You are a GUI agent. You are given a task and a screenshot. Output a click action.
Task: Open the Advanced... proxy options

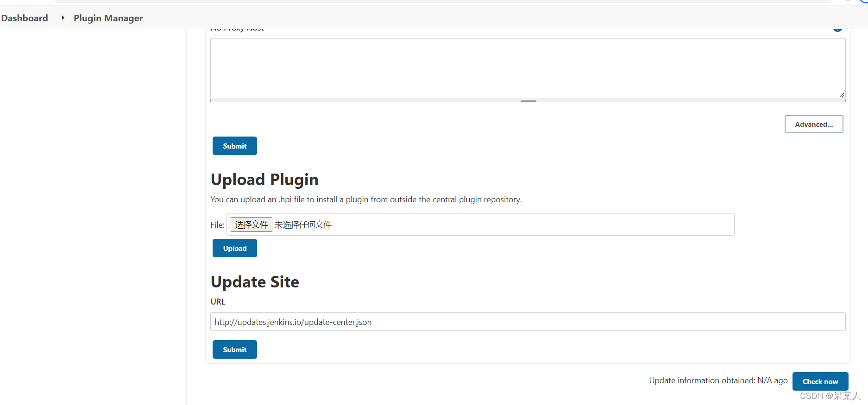[813, 124]
